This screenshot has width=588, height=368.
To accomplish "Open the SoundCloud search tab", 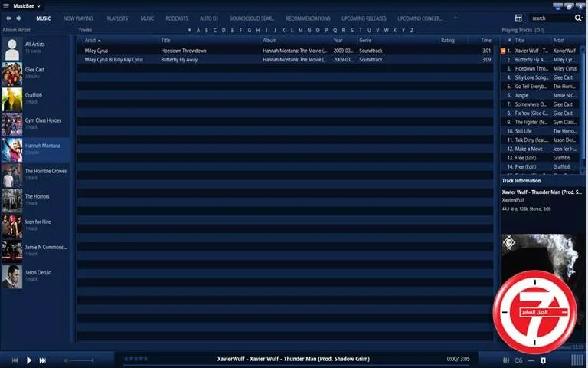I will tap(252, 18).
